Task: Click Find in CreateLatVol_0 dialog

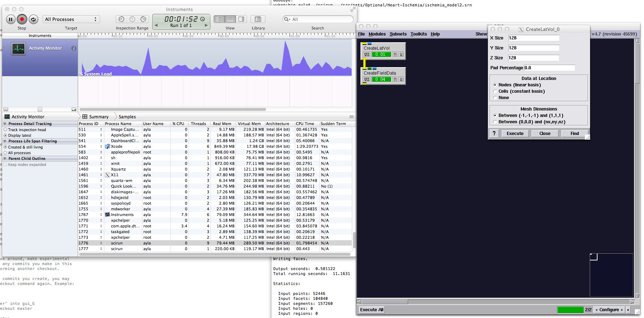Action: pos(575,134)
